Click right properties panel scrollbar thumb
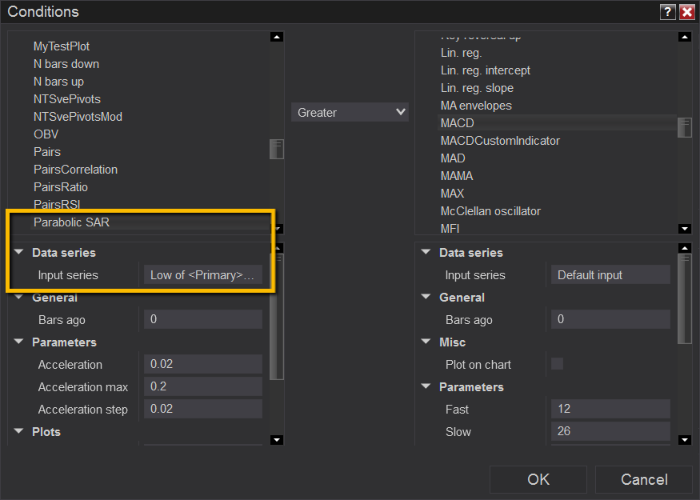Viewport: 700px width, 500px height. pyautogui.click(x=684, y=299)
